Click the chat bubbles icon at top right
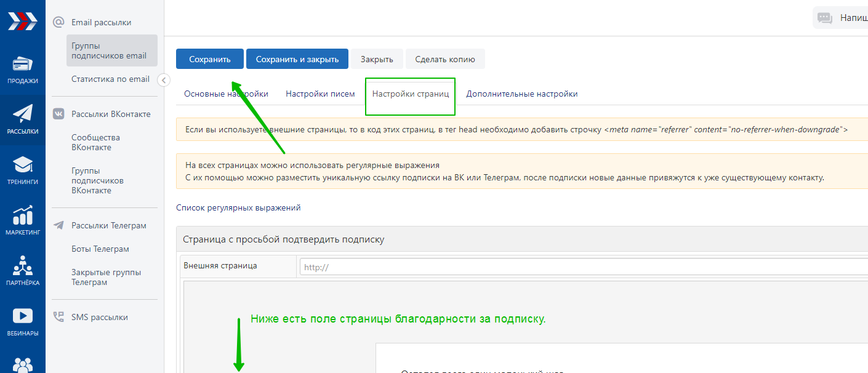Image resolution: width=868 pixels, height=373 pixels. 825,18
